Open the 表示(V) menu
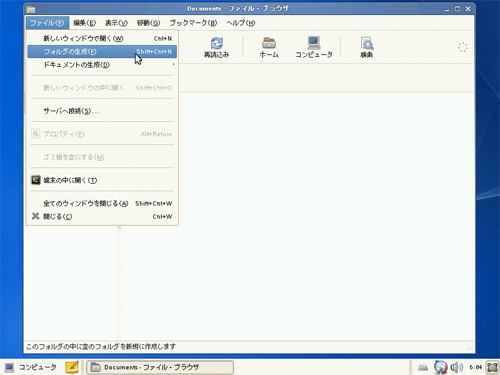 pos(116,23)
